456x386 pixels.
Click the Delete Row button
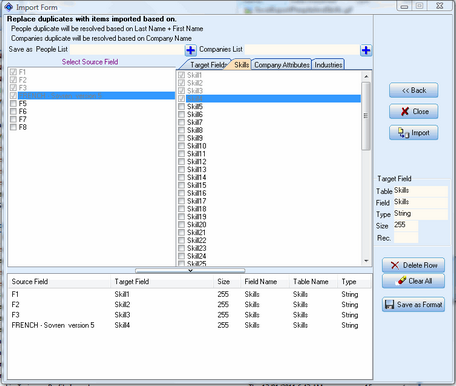[x=413, y=265]
